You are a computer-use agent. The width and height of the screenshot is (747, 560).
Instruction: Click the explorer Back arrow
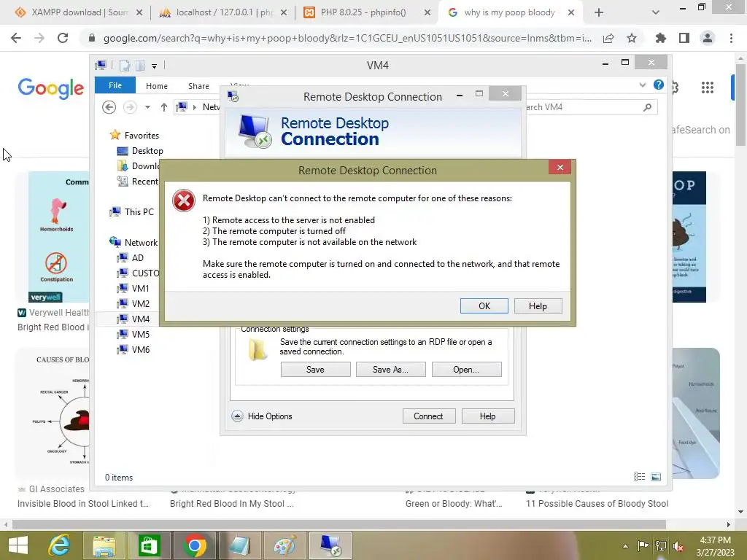109,107
